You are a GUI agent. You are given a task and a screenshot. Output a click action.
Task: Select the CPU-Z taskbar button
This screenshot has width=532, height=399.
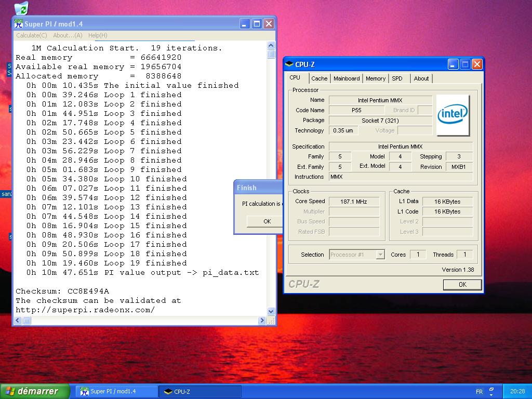pyautogui.click(x=200, y=392)
